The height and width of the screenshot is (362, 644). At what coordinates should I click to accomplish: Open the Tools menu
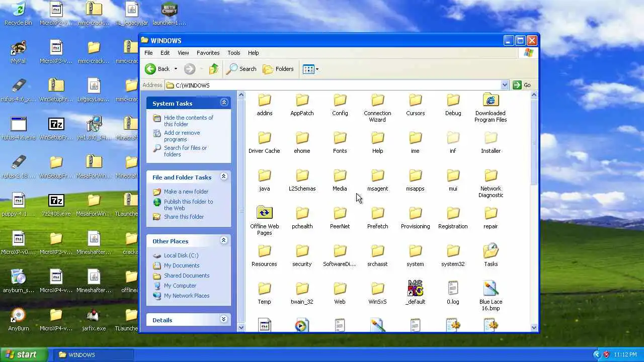[x=234, y=53]
